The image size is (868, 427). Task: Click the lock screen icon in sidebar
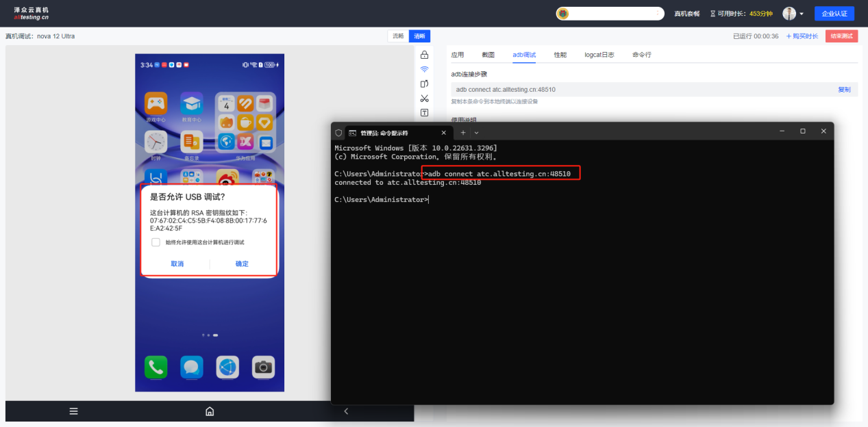pyautogui.click(x=424, y=55)
